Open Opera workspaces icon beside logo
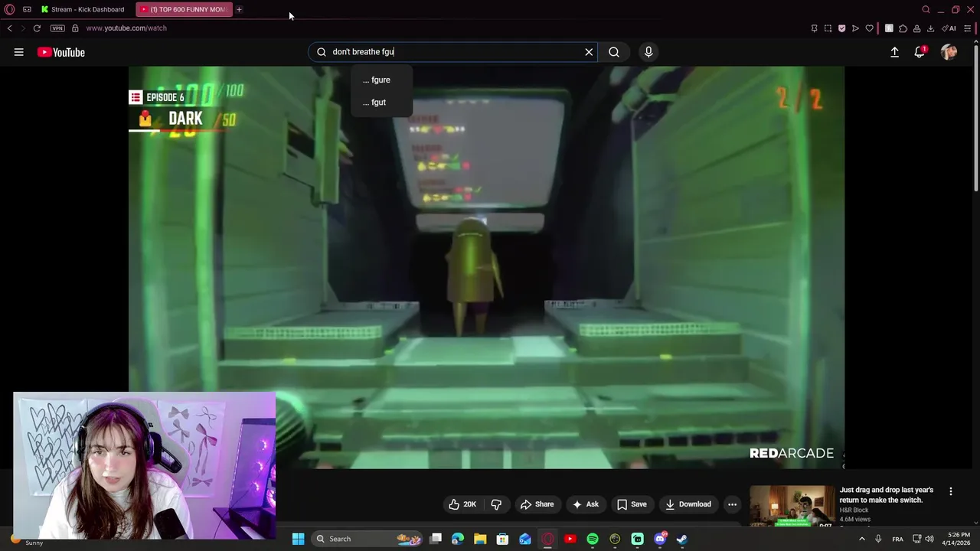This screenshot has height=551, width=980. point(27,9)
